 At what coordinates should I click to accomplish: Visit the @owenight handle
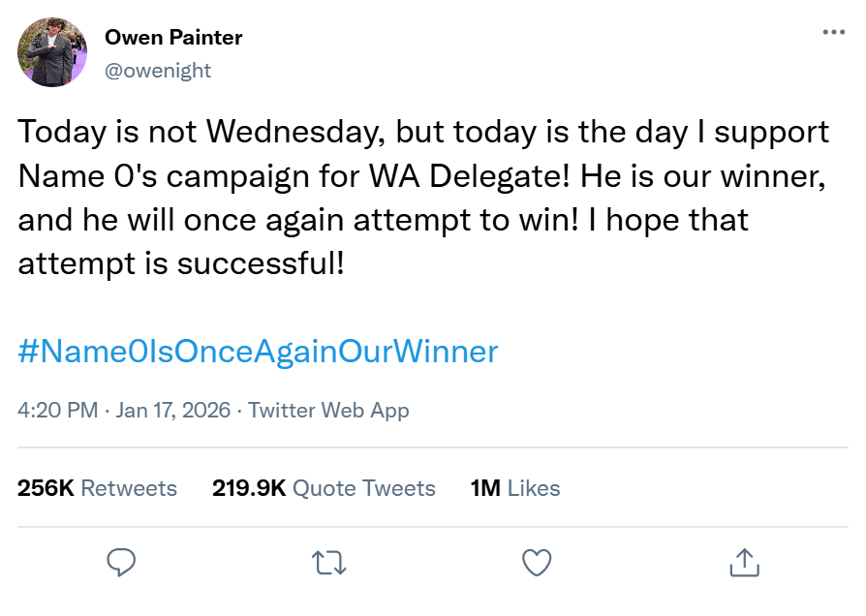tap(158, 70)
